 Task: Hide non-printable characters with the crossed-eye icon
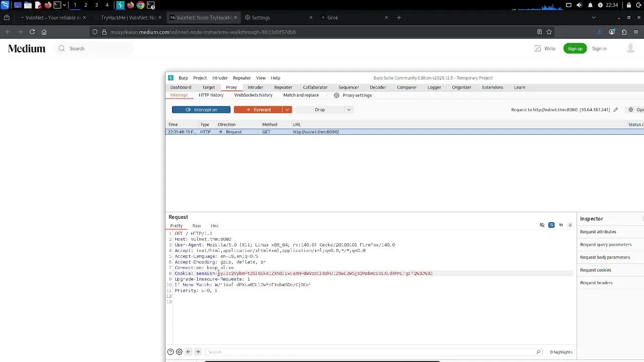coord(542,225)
